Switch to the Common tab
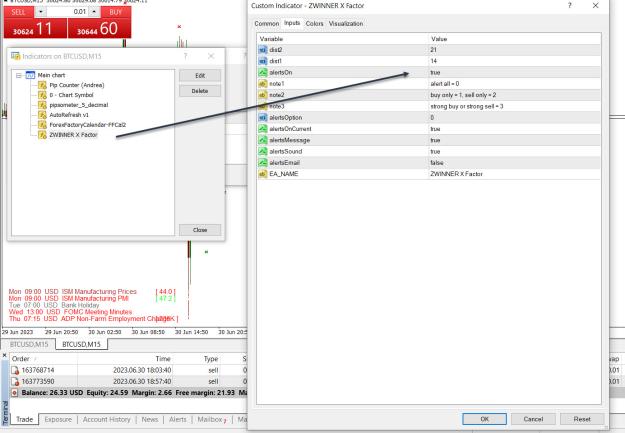This screenshot has width=625, height=433. pos(267,24)
